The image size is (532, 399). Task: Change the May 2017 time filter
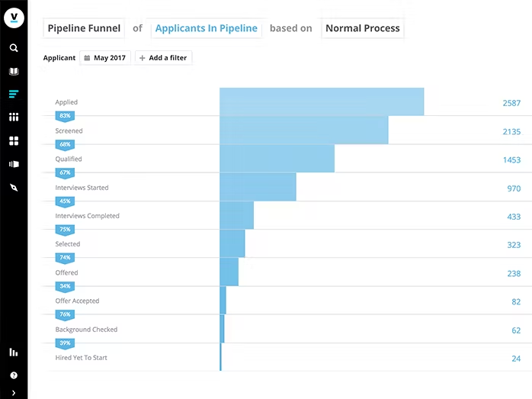click(105, 58)
